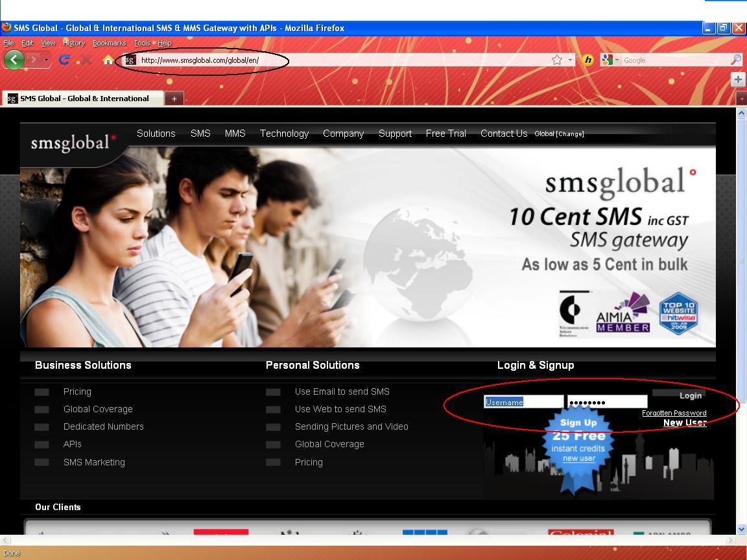Viewport: 747px width, 560px height.
Task: Open the address bar history dropdown arrow
Action: tap(570, 60)
